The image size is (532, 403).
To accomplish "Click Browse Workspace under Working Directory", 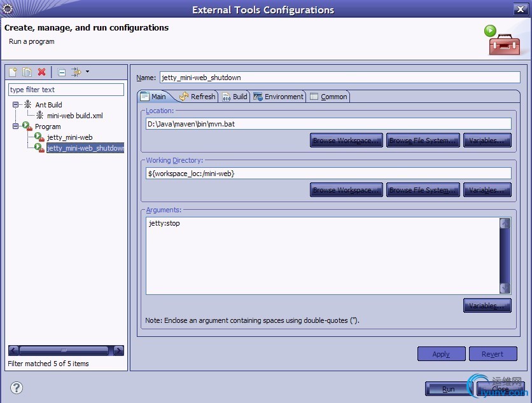I will coord(346,190).
